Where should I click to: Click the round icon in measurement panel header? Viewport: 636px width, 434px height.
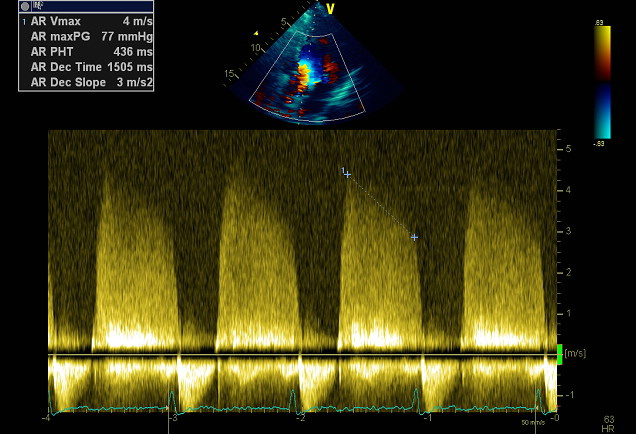click(x=25, y=6)
